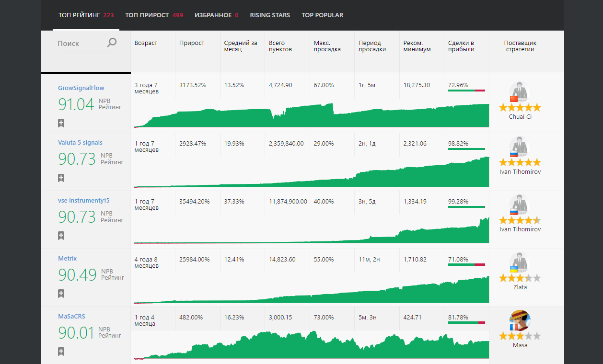Sort by Прирост column header
This screenshot has height=364, width=603.
pyautogui.click(x=192, y=43)
